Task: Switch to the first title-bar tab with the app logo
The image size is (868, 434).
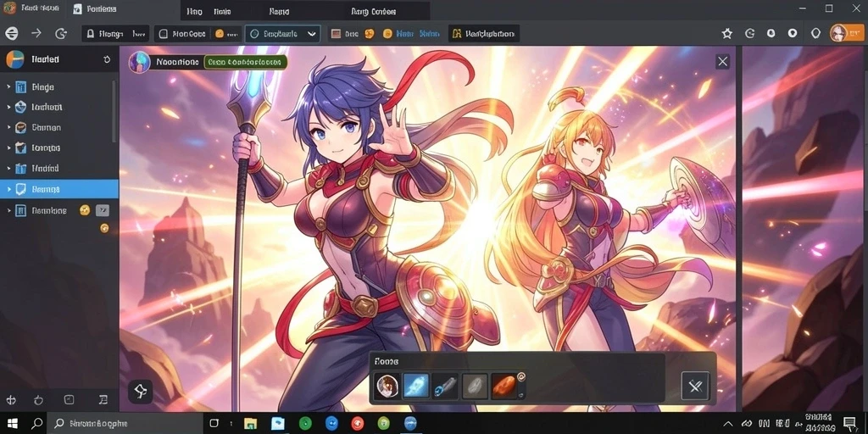Action: (31, 9)
